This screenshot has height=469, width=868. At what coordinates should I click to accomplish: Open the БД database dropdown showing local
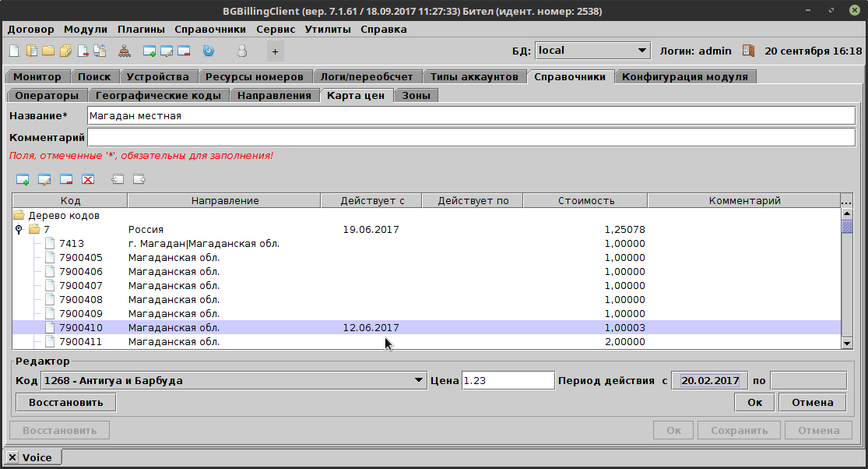[x=641, y=50]
